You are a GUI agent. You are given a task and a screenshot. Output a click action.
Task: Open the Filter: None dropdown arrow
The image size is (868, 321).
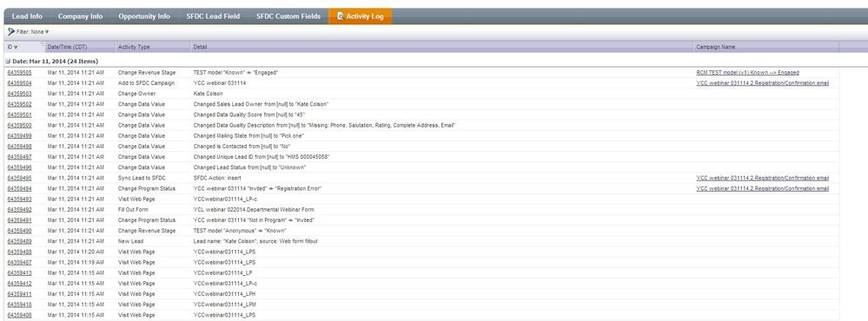(x=47, y=32)
